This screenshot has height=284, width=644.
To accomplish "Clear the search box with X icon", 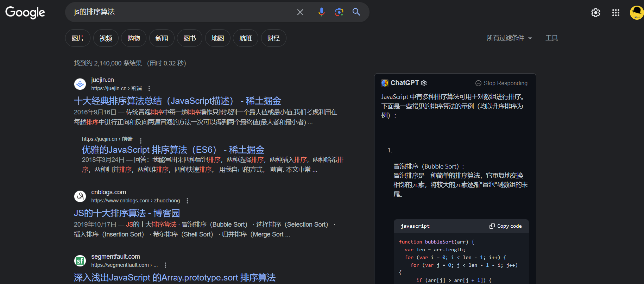I will [300, 12].
